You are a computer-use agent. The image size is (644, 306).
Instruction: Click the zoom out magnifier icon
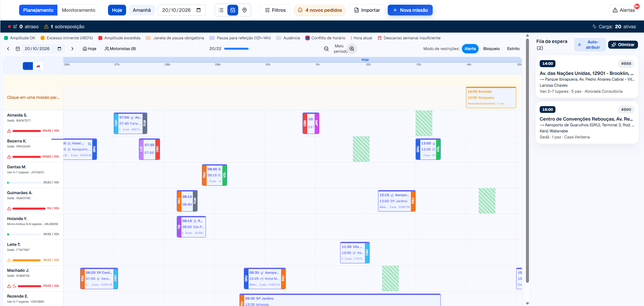pos(326,49)
